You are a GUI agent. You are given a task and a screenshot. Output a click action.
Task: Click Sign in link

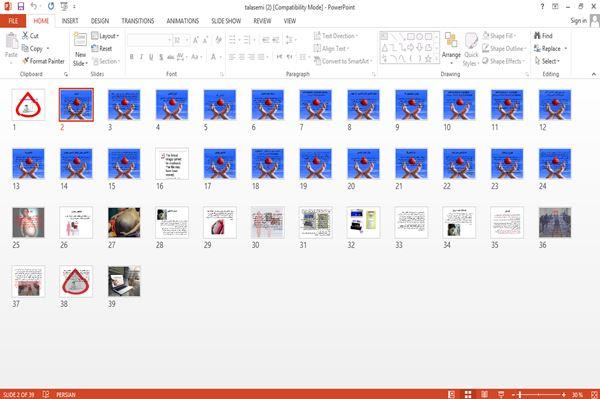coord(578,21)
